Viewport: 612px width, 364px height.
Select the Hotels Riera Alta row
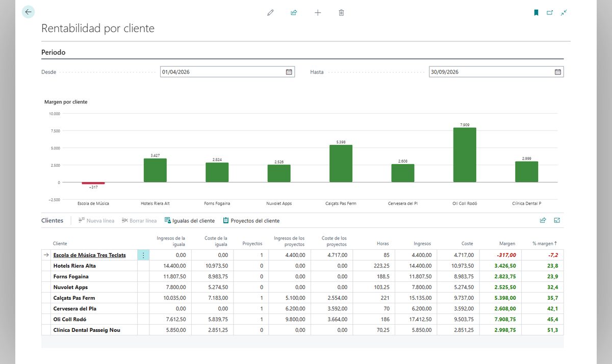point(302,266)
